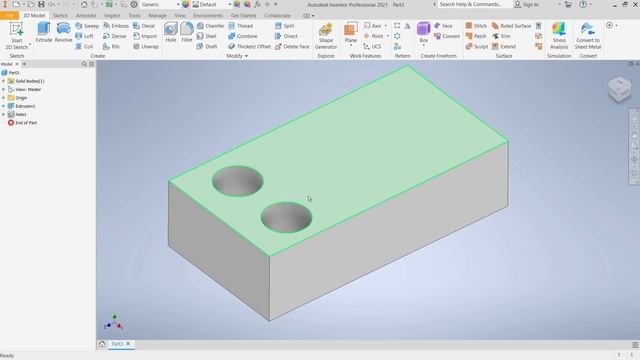The height and width of the screenshot is (360, 640).
Task: Activate the Fillet tool
Action: [x=187, y=32]
